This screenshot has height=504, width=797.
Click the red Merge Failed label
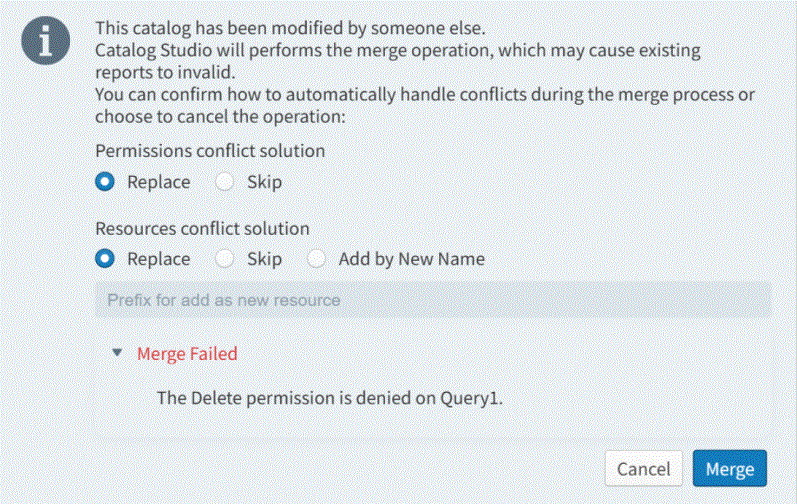pos(187,353)
